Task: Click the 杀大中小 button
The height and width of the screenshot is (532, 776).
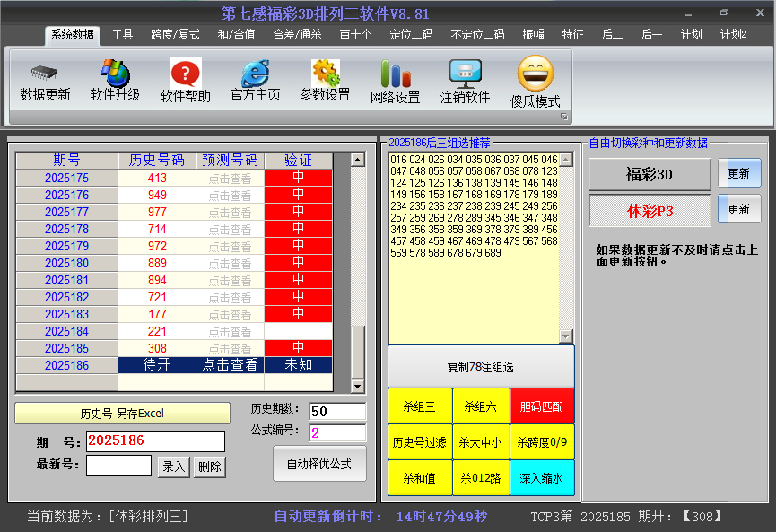Action: pyautogui.click(x=481, y=442)
